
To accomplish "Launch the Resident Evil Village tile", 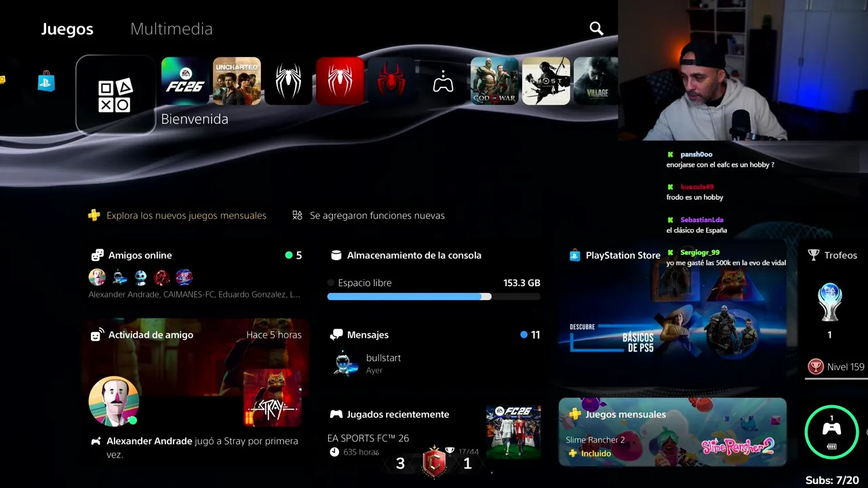I will point(595,81).
